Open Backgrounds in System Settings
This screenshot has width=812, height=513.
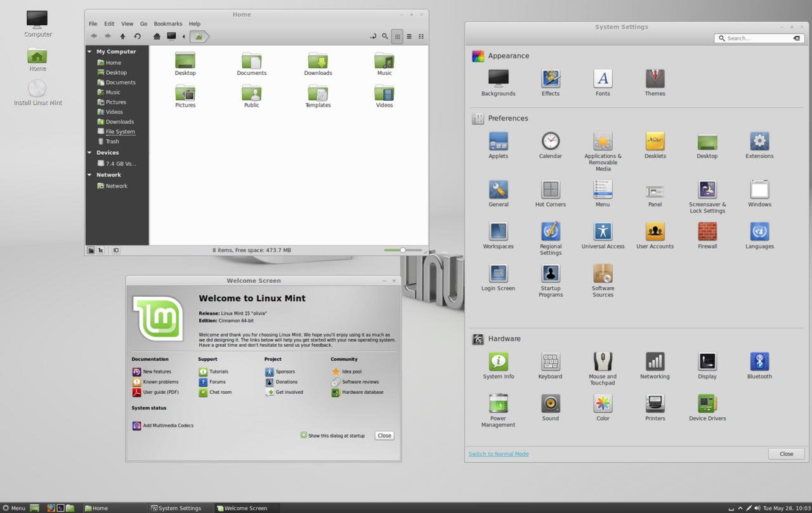[x=498, y=82]
